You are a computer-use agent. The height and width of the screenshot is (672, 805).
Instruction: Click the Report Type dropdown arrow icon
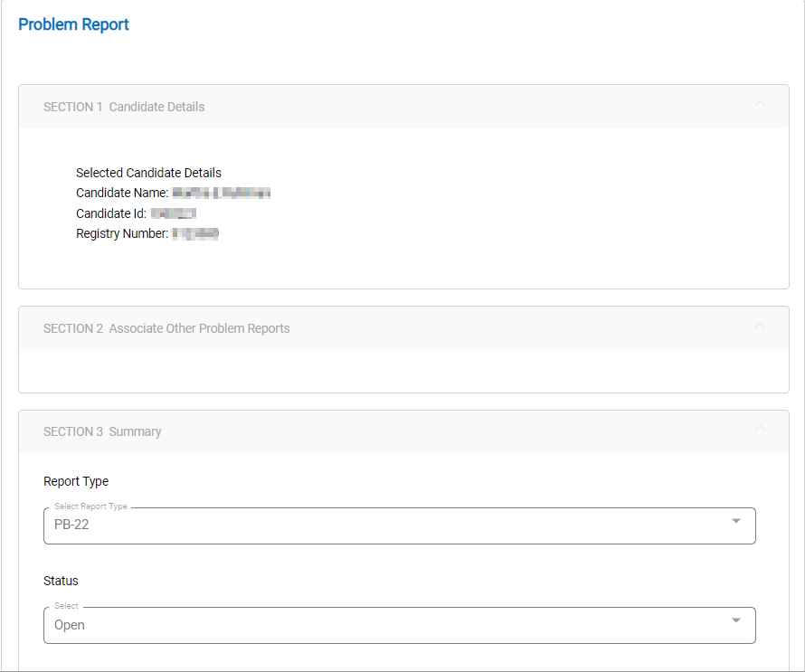736,521
